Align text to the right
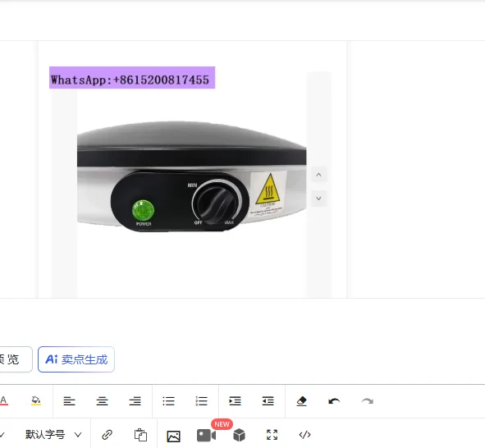This screenshot has height=448, width=485. pyautogui.click(x=135, y=401)
